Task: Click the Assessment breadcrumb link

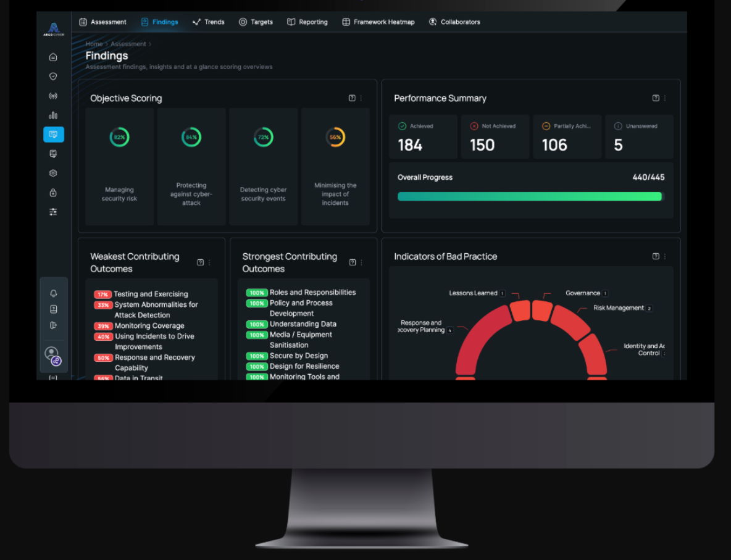Action: (x=128, y=44)
